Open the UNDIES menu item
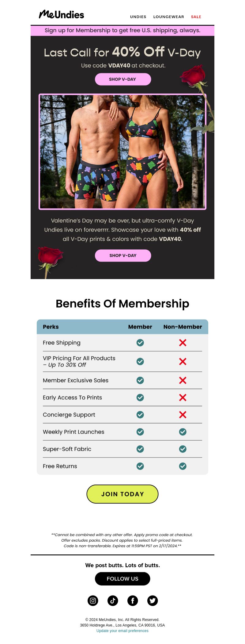The width and height of the screenshot is (245, 644). [x=138, y=17]
